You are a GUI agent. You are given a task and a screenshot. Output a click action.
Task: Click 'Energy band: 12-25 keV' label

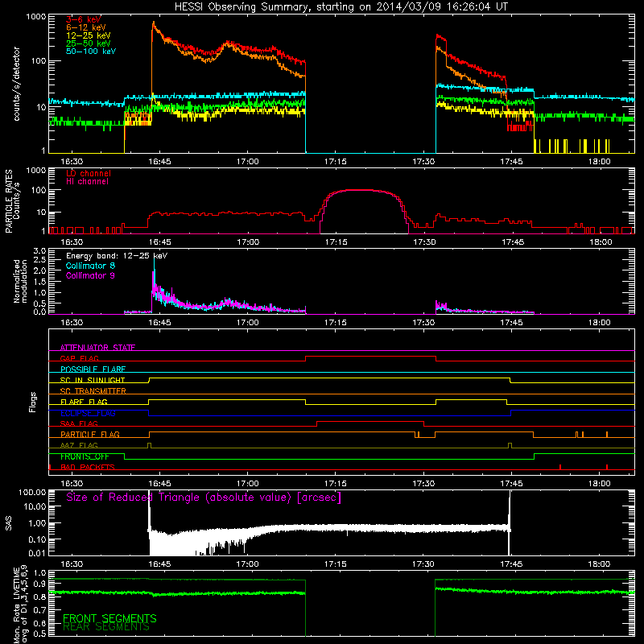coord(117,256)
